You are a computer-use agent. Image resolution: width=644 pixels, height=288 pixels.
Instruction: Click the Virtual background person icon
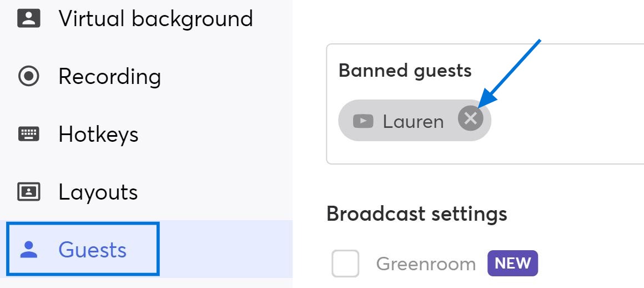(x=29, y=18)
